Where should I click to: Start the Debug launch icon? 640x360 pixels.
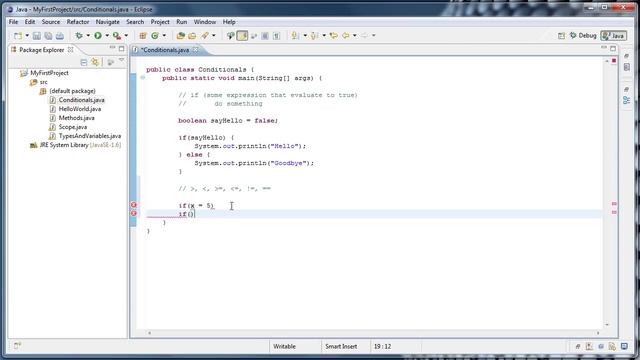(79, 36)
